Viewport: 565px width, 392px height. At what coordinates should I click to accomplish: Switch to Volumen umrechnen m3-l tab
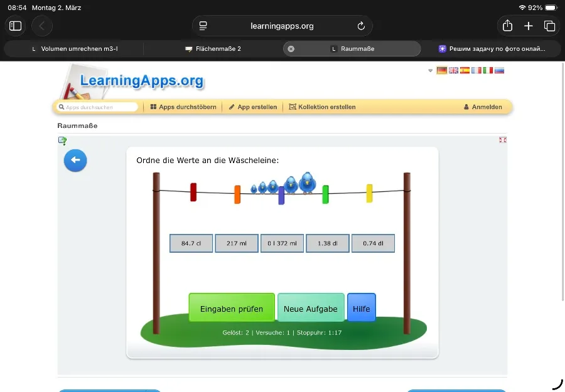click(x=75, y=48)
